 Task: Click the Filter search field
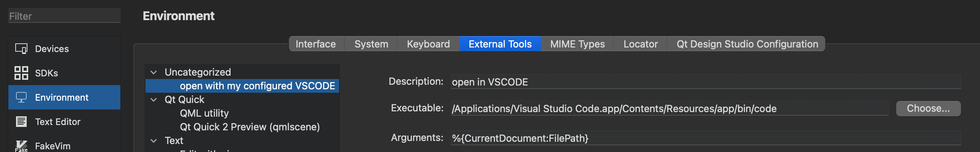[64, 16]
